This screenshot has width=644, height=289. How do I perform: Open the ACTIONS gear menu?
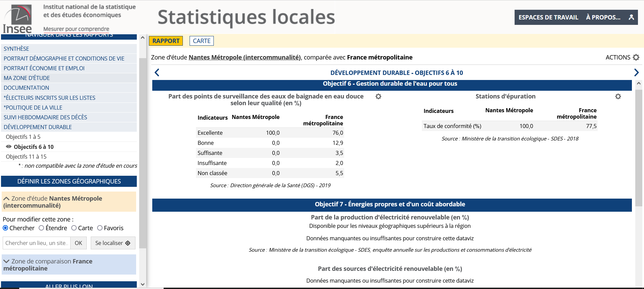click(x=636, y=57)
